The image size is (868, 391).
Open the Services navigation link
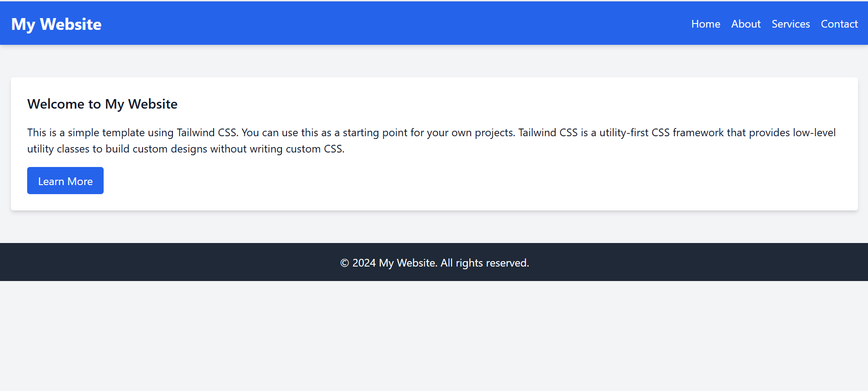point(790,24)
